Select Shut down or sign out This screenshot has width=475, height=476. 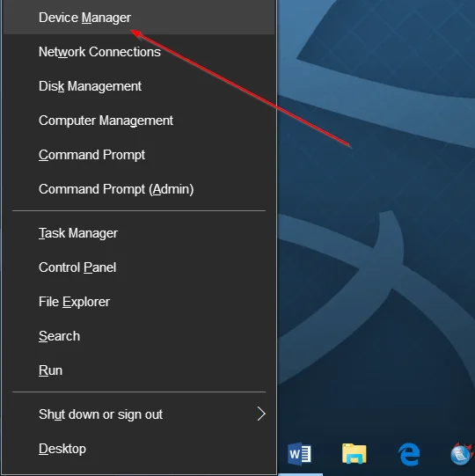pos(139,414)
